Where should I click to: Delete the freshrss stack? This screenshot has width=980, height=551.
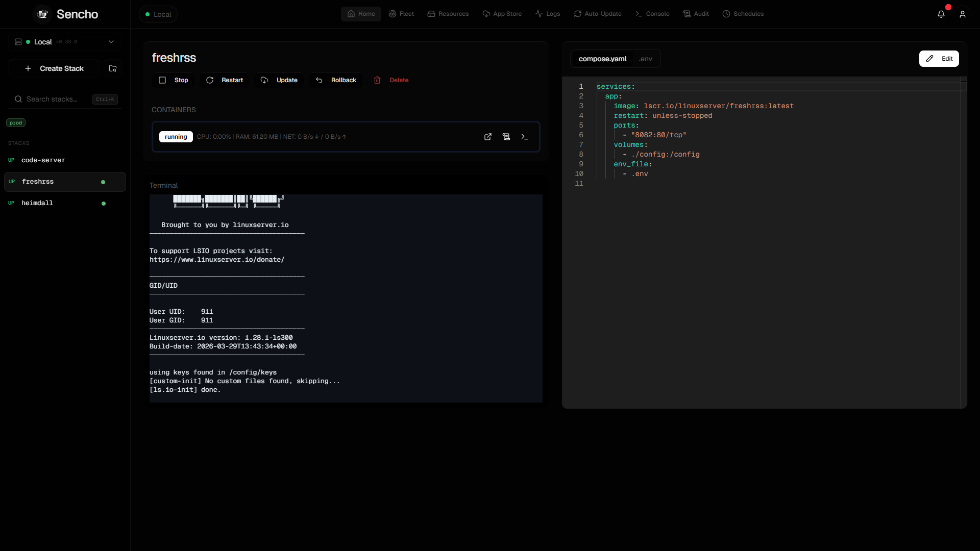pos(391,80)
